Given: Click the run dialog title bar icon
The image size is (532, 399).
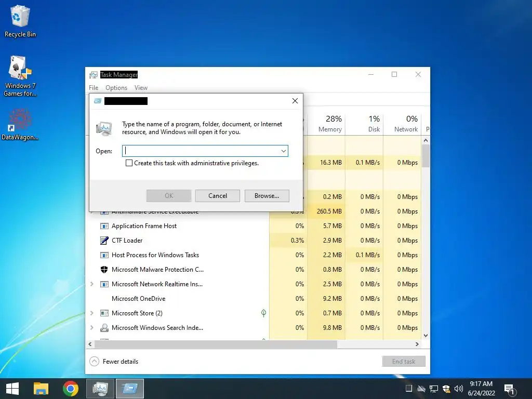Looking at the screenshot, I should pos(98,101).
